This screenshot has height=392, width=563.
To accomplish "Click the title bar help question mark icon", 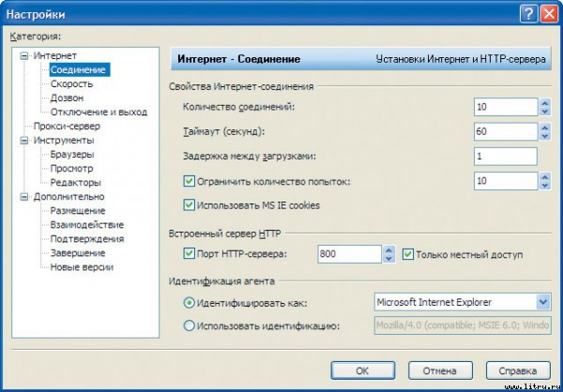I will click(526, 13).
